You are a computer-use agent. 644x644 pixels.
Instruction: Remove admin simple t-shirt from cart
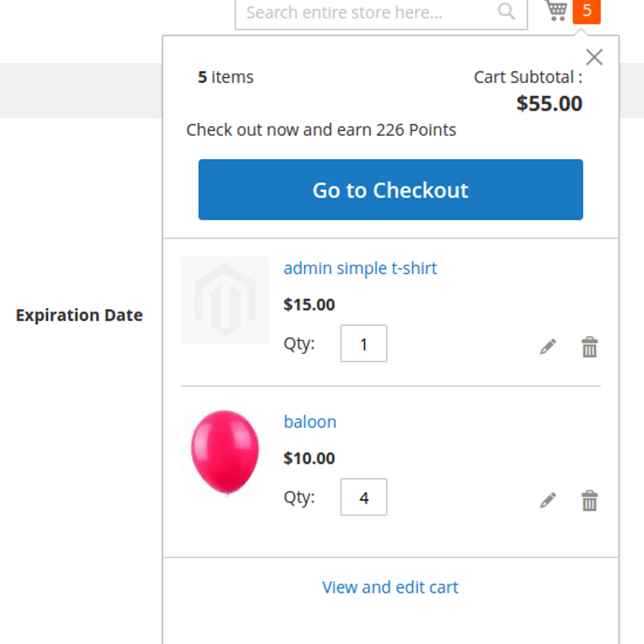coord(589,347)
